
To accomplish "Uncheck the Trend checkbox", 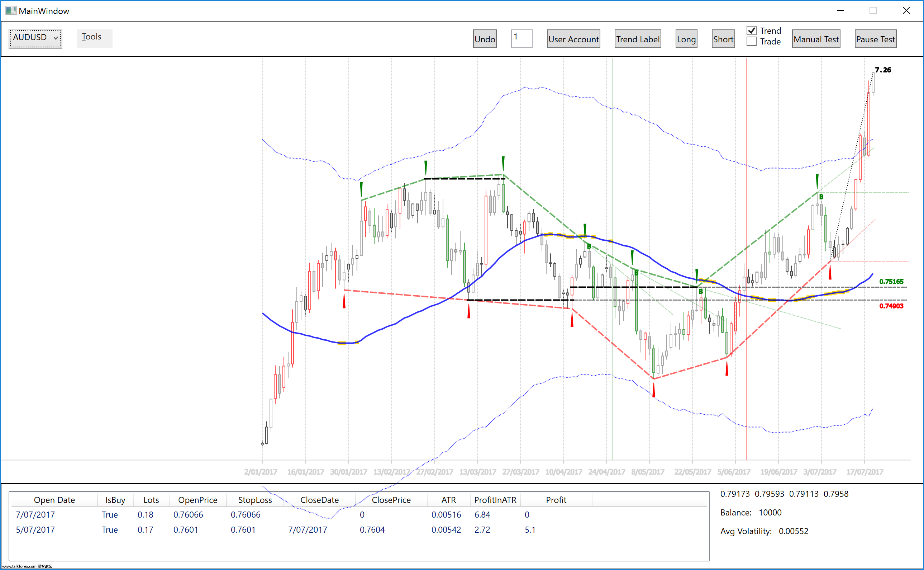I will (751, 30).
